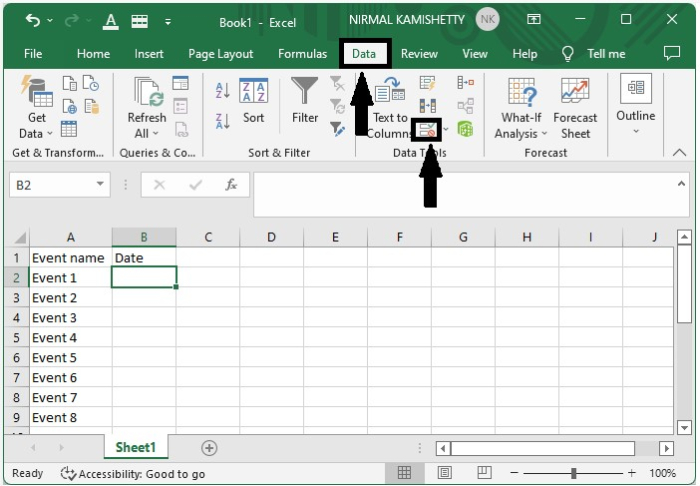Viewport: 700px width, 486px height.
Task: Click the Recent Sources icon
Action: [91, 83]
